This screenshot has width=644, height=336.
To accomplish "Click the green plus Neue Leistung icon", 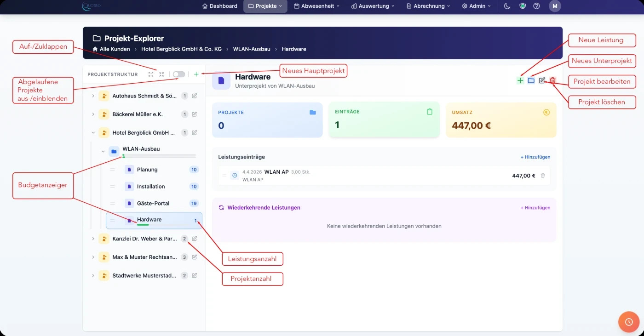I will pos(520,80).
